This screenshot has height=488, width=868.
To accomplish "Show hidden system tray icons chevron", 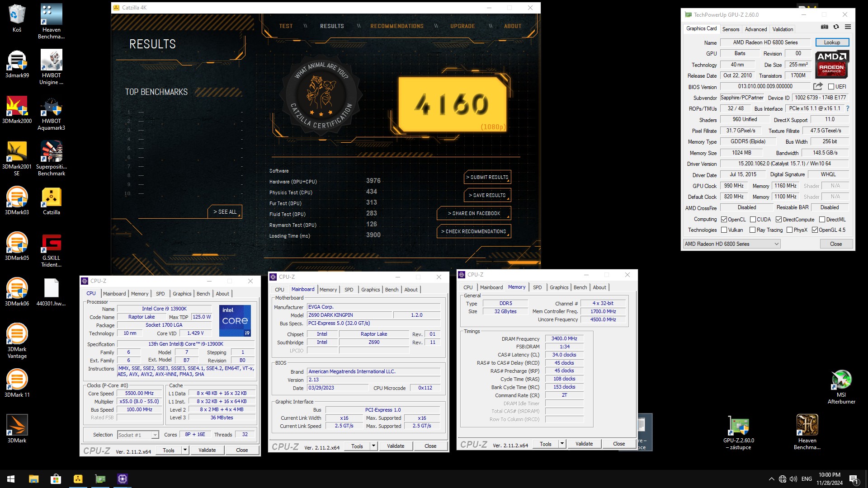I will [771, 479].
